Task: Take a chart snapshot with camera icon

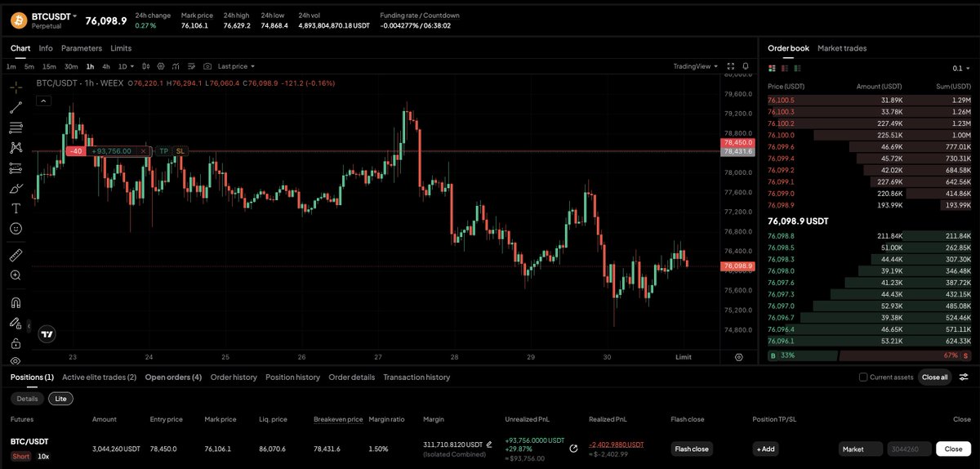Action: (x=207, y=66)
